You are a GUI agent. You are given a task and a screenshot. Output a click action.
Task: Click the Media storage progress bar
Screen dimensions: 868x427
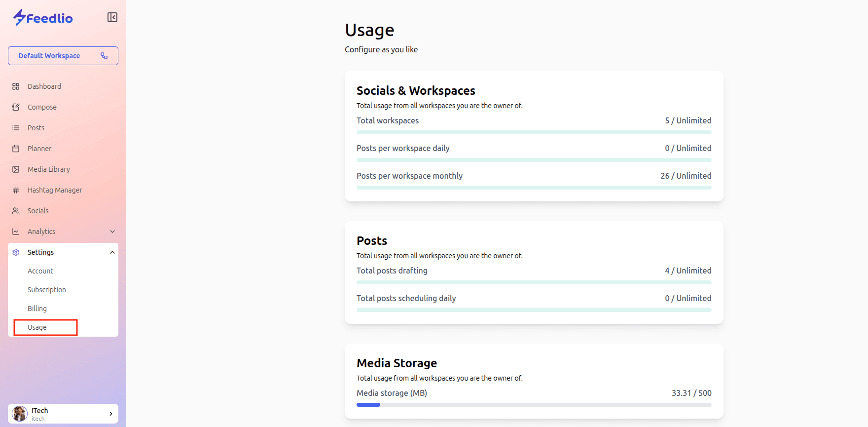coord(534,405)
